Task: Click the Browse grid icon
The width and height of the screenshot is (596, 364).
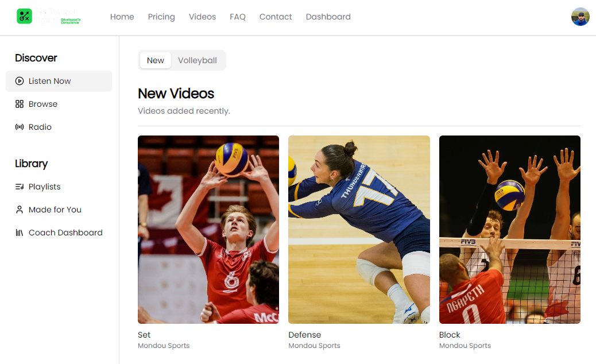Action: click(x=20, y=104)
